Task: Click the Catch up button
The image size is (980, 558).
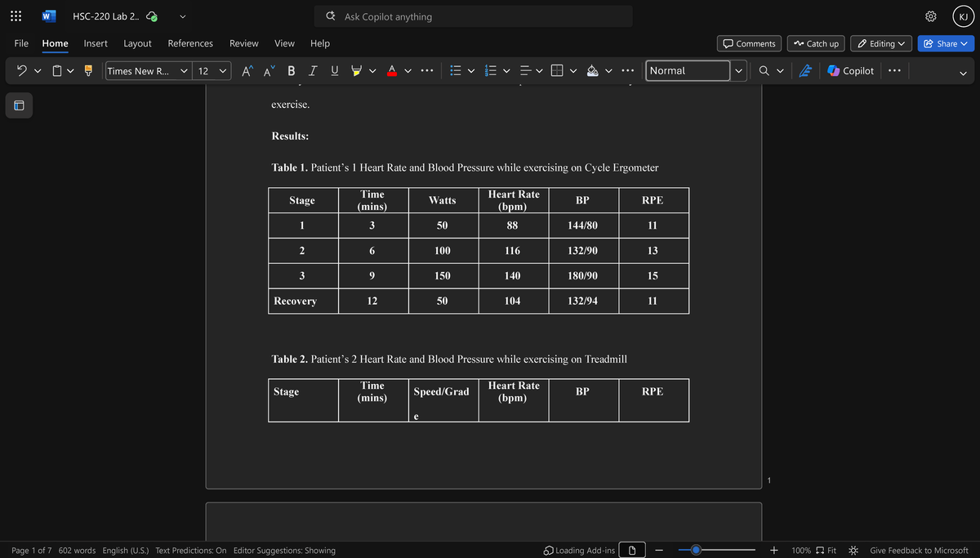Action: coord(816,43)
